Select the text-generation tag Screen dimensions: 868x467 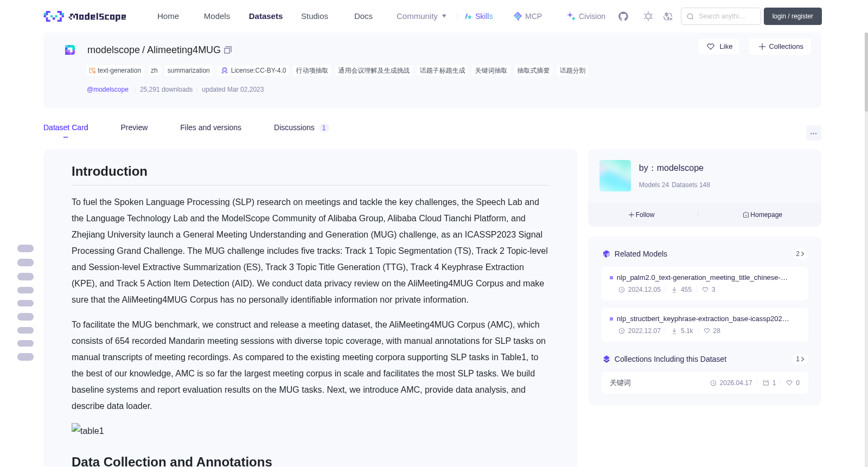(x=115, y=71)
